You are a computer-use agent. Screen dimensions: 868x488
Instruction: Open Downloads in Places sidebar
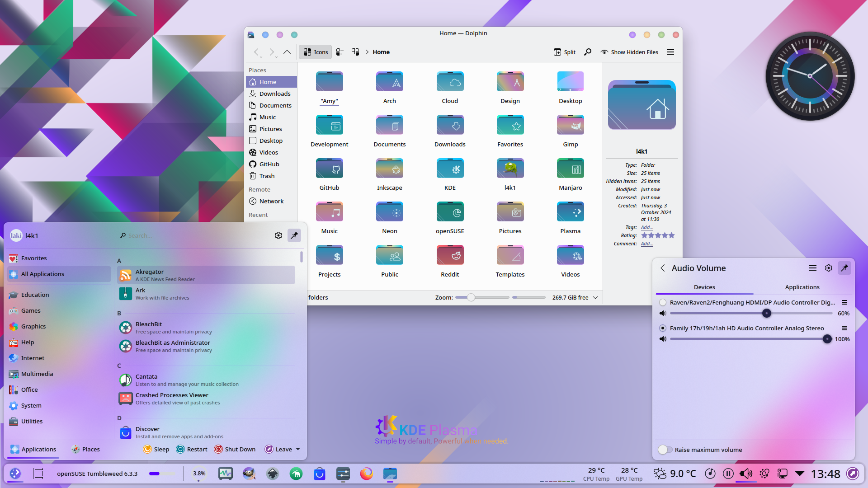(x=271, y=94)
